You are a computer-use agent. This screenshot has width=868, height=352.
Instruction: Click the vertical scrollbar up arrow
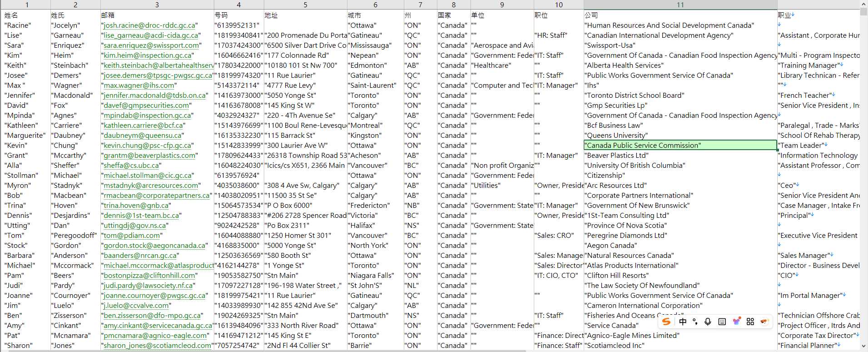click(x=863, y=5)
